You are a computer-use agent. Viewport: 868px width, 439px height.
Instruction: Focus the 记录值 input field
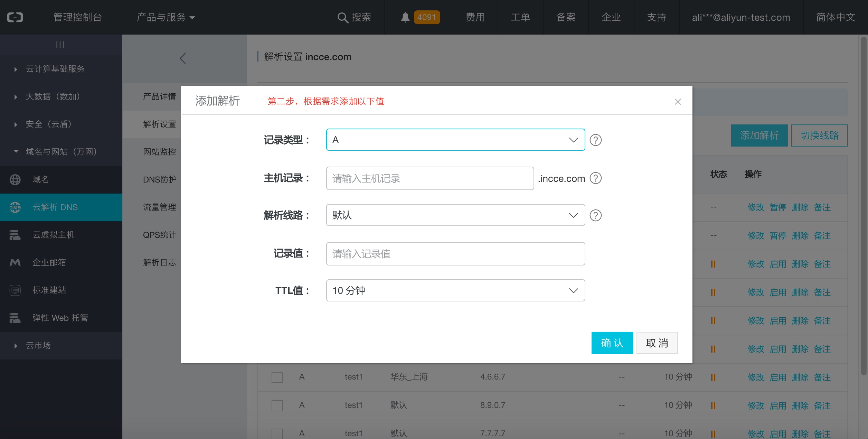[x=455, y=254]
